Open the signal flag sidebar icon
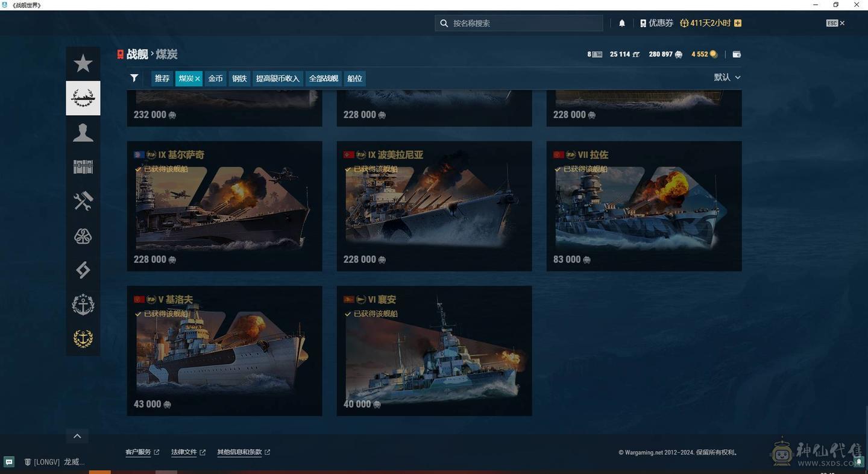Image resolution: width=868 pixels, height=474 pixels. [83, 270]
